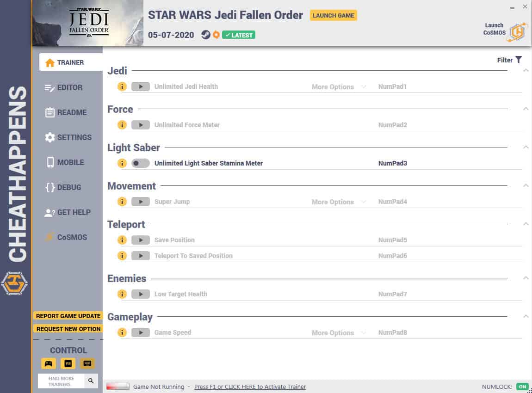Image resolution: width=532 pixels, height=393 pixels.
Task: Click the NumPad1 hotkey label
Action: (x=392, y=86)
